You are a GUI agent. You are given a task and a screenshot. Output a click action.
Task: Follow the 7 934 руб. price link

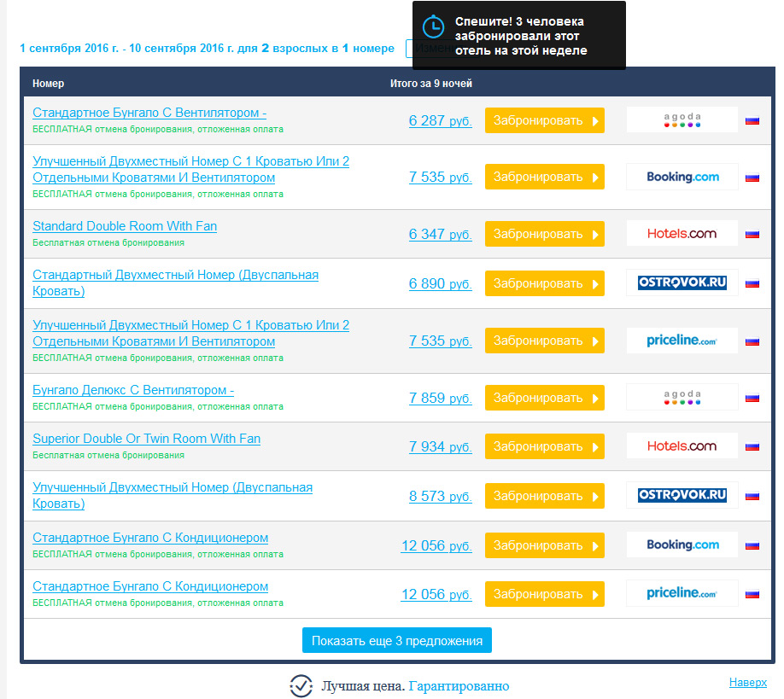[x=440, y=446]
